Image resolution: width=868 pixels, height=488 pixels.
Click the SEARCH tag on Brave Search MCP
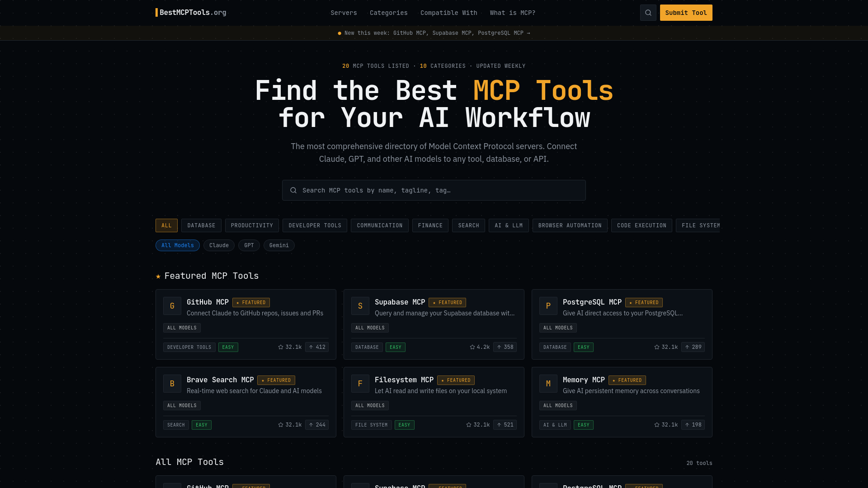pyautogui.click(x=176, y=425)
